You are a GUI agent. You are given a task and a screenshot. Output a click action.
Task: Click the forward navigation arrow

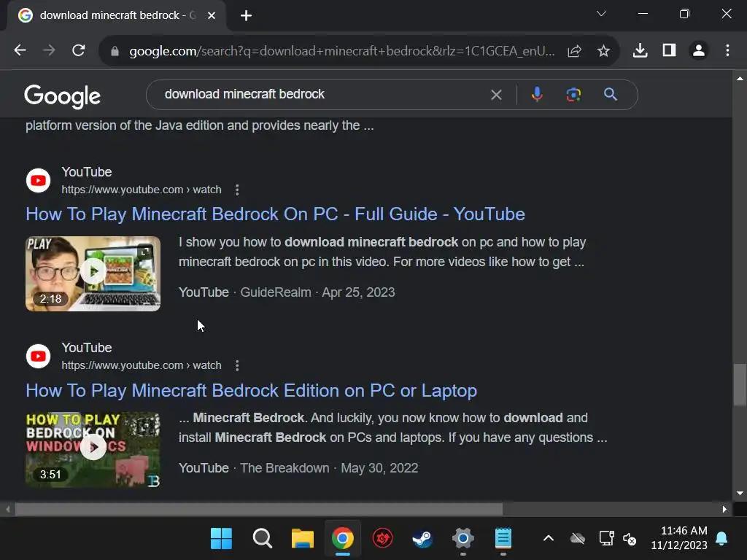[49, 50]
